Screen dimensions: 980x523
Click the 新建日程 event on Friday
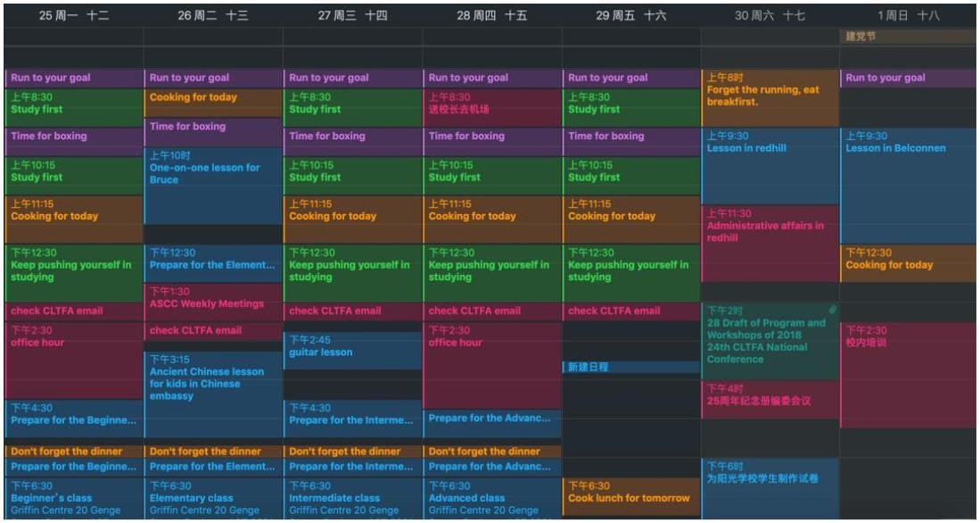point(630,367)
